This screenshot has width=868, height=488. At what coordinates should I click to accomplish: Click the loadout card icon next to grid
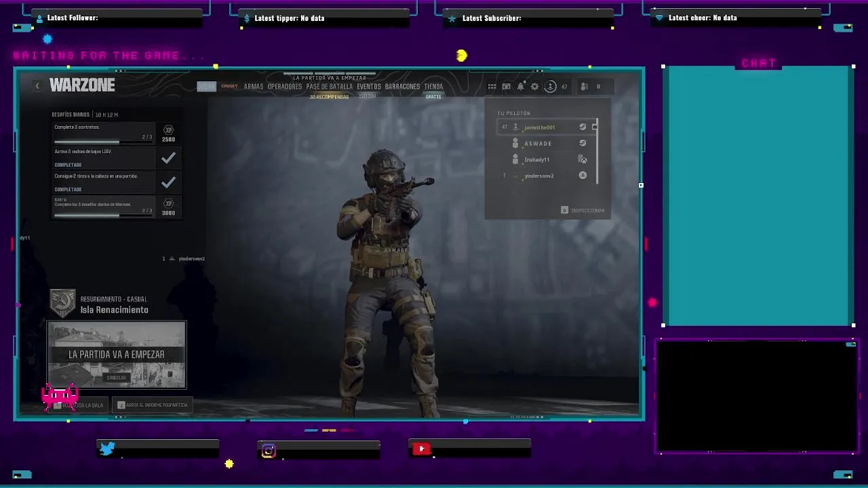click(x=506, y=86)
